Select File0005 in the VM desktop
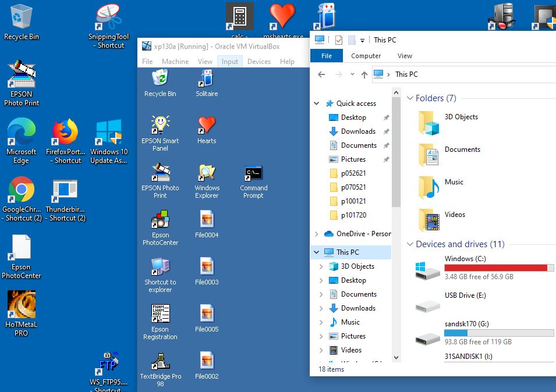 click(x=207, y=318)
